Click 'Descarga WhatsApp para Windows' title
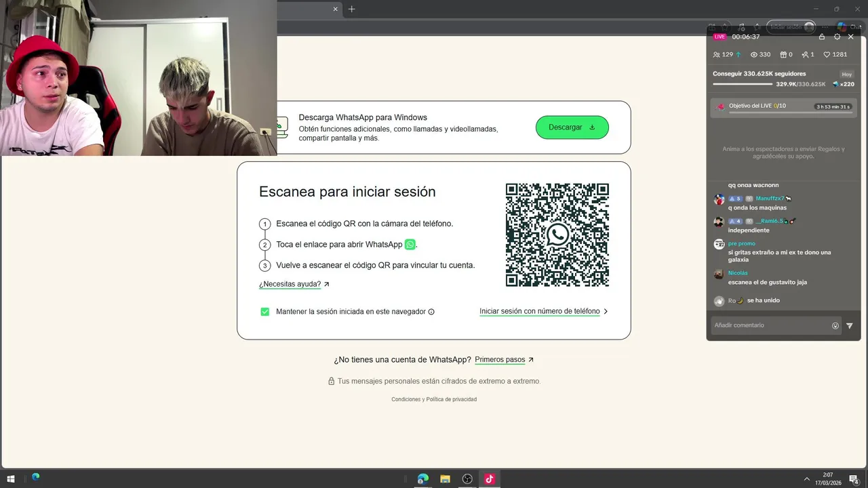 point(363,117)
